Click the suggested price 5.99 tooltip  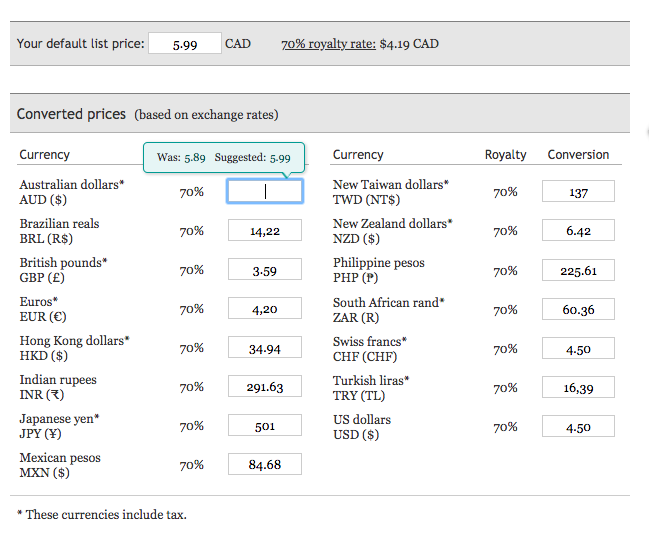pyautogui.click(x=279, y=158)
